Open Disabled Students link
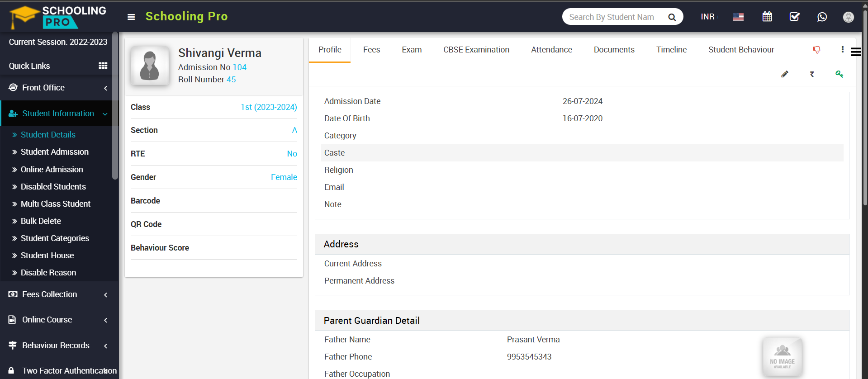868x379 pixels. click(53, 187)
